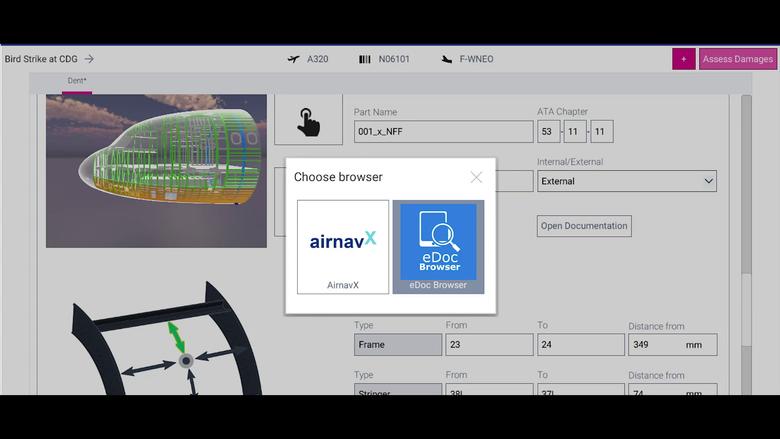Click the A320 aircraft type text
Viewport: 780px width, 439px height.
317,59
